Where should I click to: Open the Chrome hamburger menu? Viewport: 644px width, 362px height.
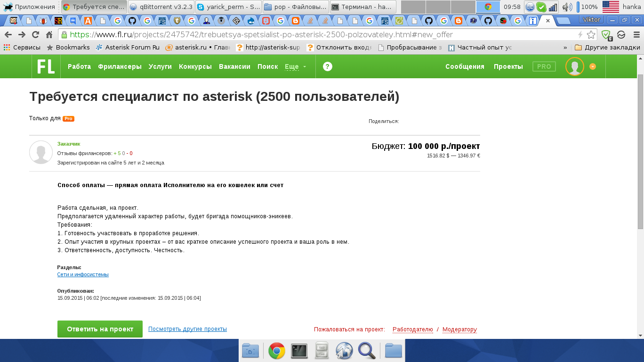click(x=636, y=35)
